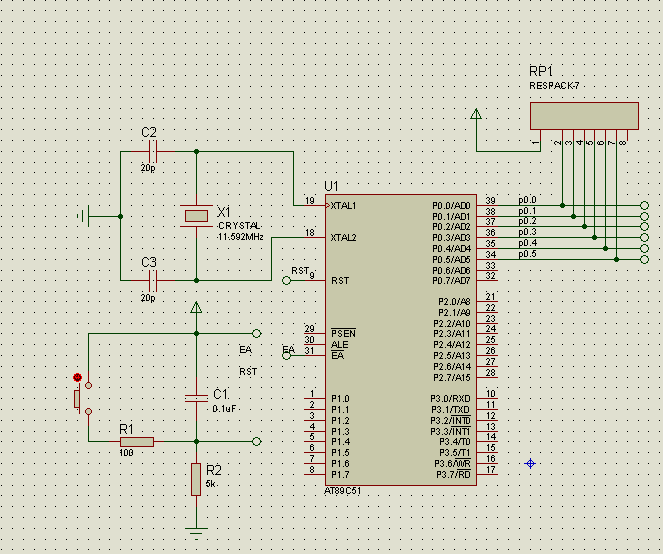Click the RST terminal at pin 9

[x=288, y=281]
